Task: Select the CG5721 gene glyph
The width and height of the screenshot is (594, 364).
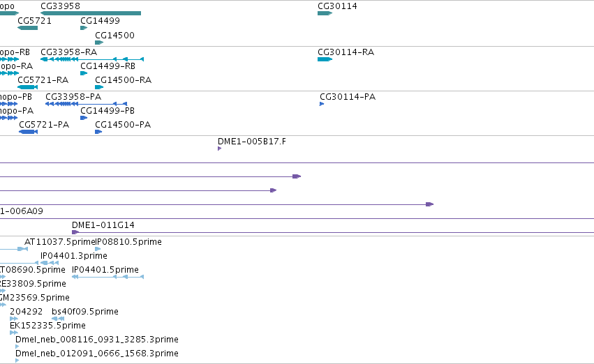Action: click(x=27, y=28)
